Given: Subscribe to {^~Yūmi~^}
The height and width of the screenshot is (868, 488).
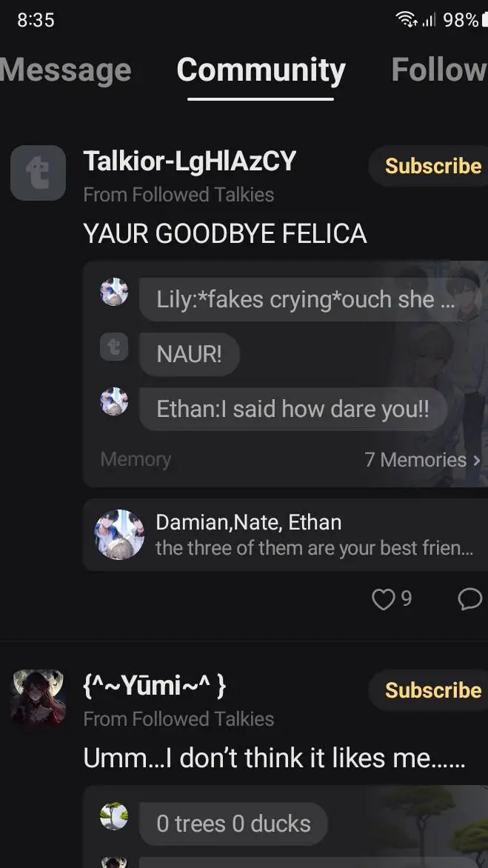Looking at the screenshot, I should (432, 690).
